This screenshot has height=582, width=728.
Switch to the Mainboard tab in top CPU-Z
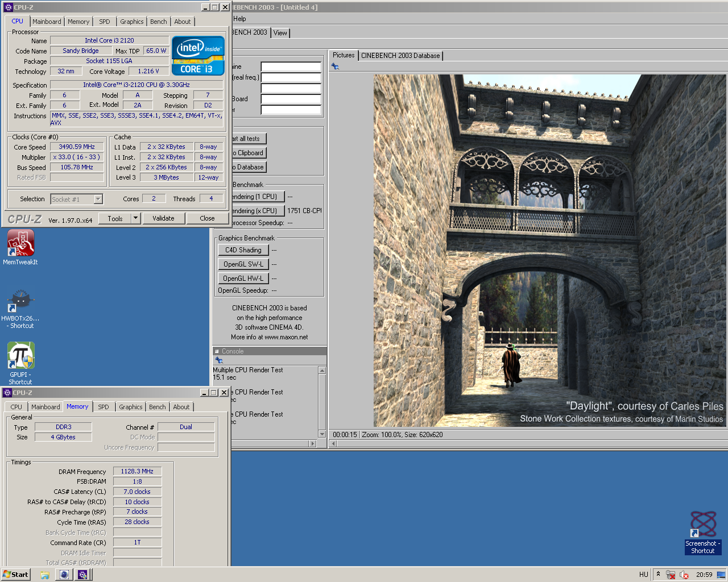pos(47,22)
